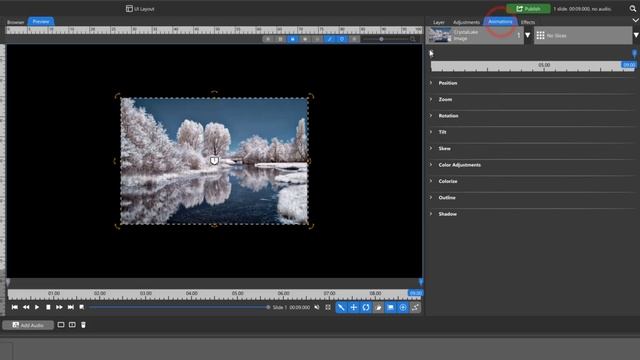Toggle the blue diagonal-line tool icon
The width and height of the screenshot is (640, 360).
coord(341,307)
